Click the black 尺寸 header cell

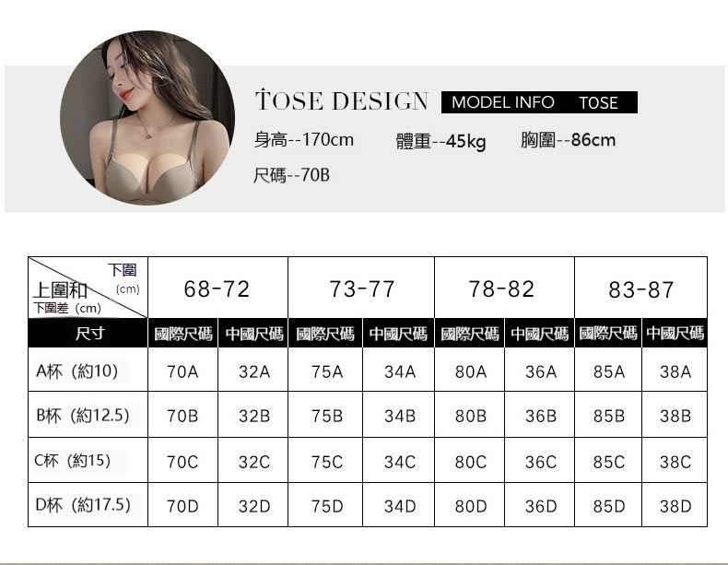[x=88, y=333]
